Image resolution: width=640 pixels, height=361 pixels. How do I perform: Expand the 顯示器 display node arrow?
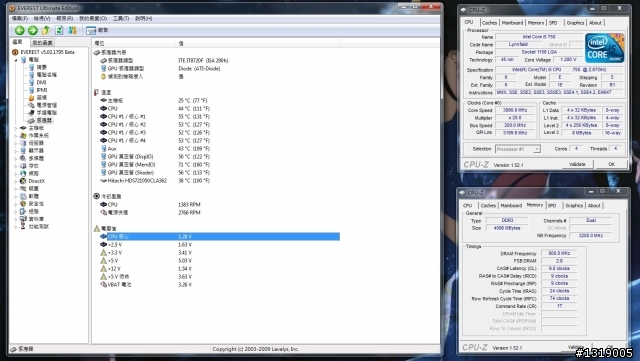coord(16,151)
